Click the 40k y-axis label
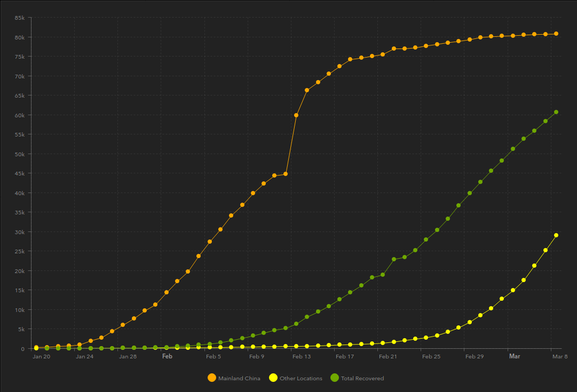 (20, 193)
